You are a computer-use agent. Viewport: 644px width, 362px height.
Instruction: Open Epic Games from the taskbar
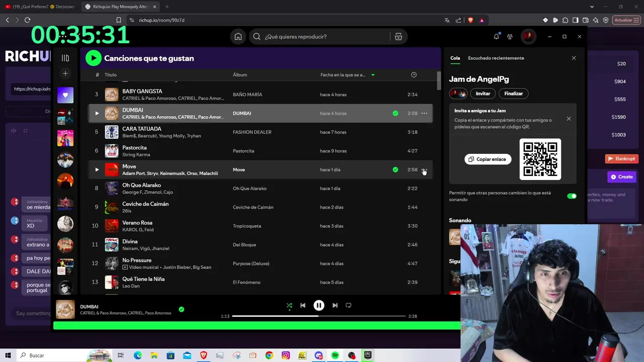368,355
